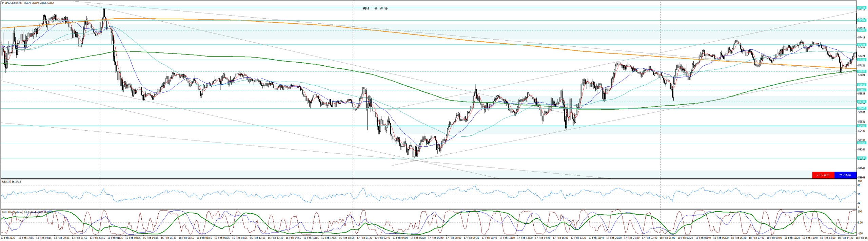Click the 57726 price level label
Image resolution: width=868 pixels, height=241 pixels.
tap(861, 7)
